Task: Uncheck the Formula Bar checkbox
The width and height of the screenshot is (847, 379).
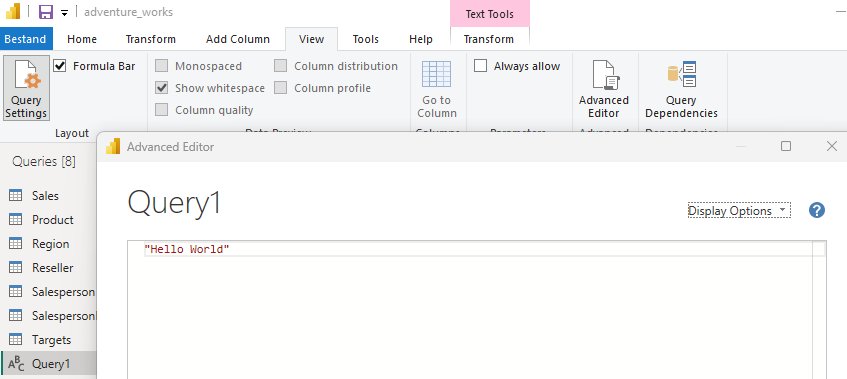Action: pyautogui.click(x=60, y=66)
